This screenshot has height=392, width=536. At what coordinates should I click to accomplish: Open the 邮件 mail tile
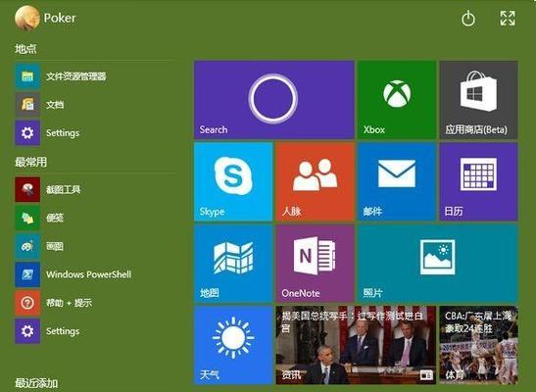[397, 181]
